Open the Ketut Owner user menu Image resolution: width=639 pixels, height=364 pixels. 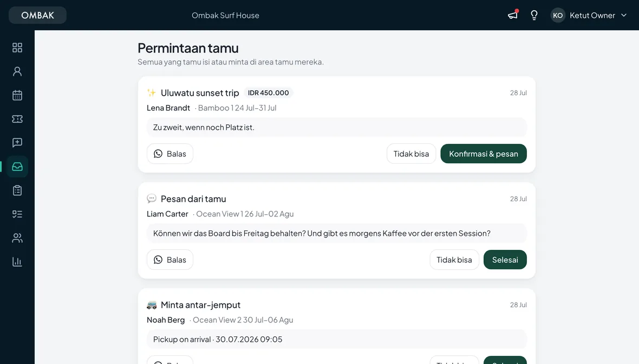[x=589, y=15]
